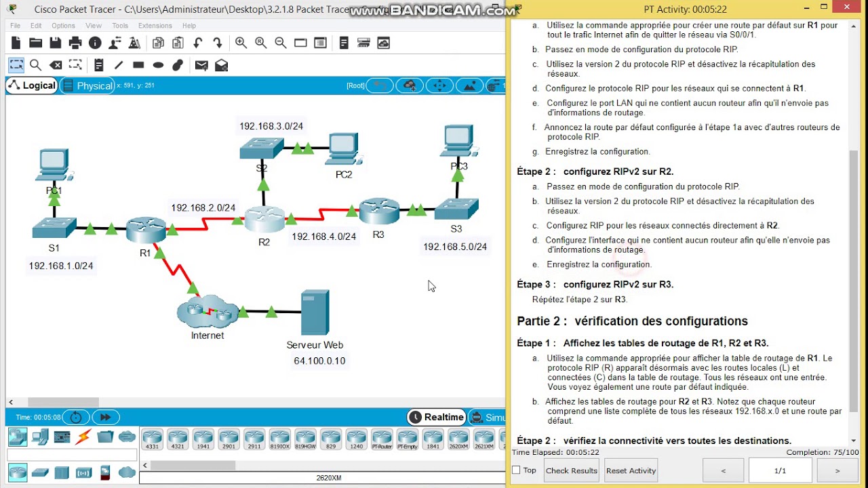Zoom in on the workspace
The width and height of the screenshot is (868, 488).
pos(241,43)
